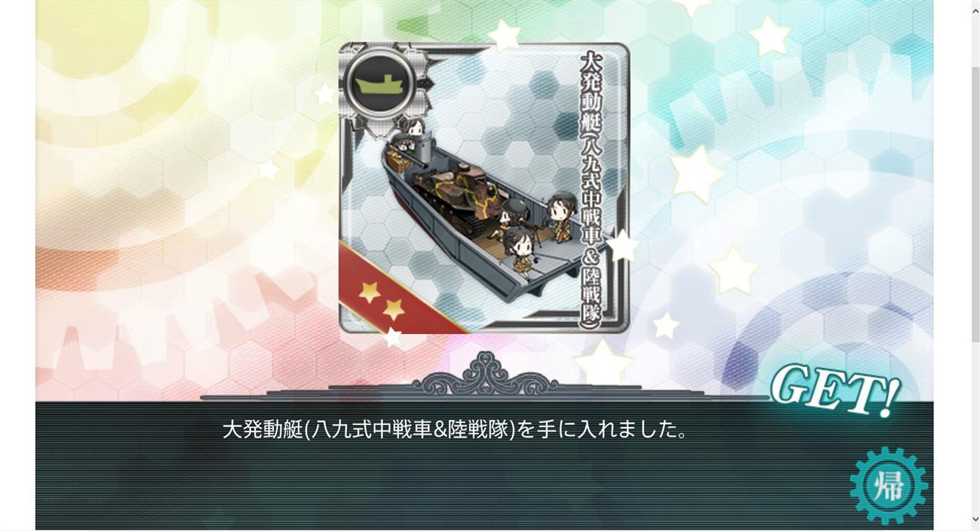
Task: Click the page scrollbar up arrow
Action: [975, 8]
